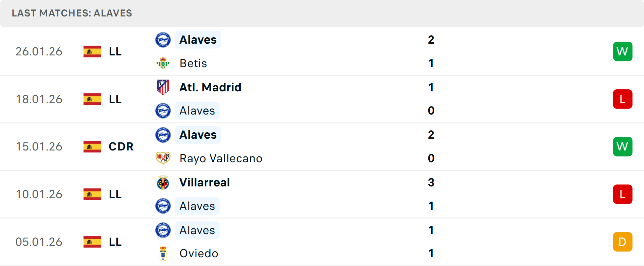The width and height of the screenshot is (644, 266).
Task: Click the green W badge for Rayo Vallecano match
Action: tap(623, 146)
